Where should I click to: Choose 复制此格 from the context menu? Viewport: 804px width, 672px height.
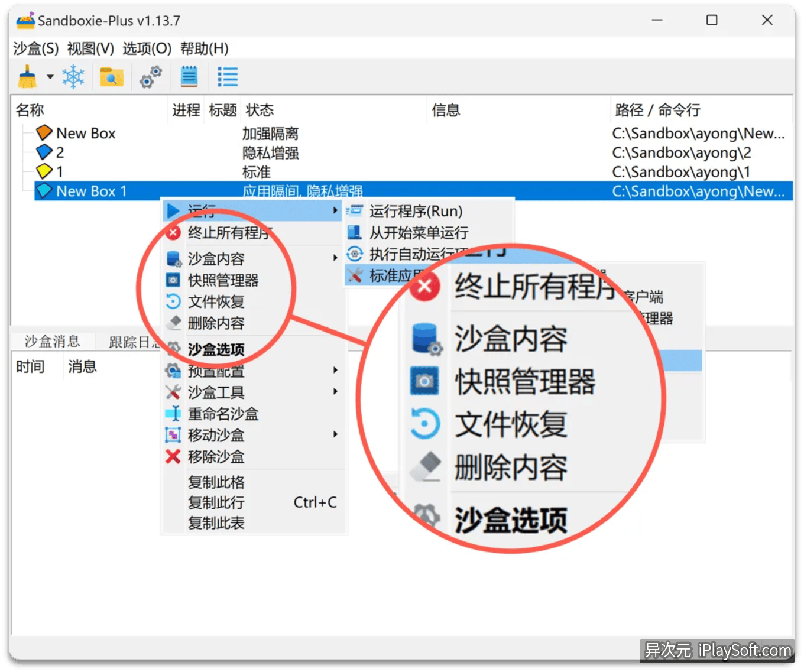[x=216, y=482]
